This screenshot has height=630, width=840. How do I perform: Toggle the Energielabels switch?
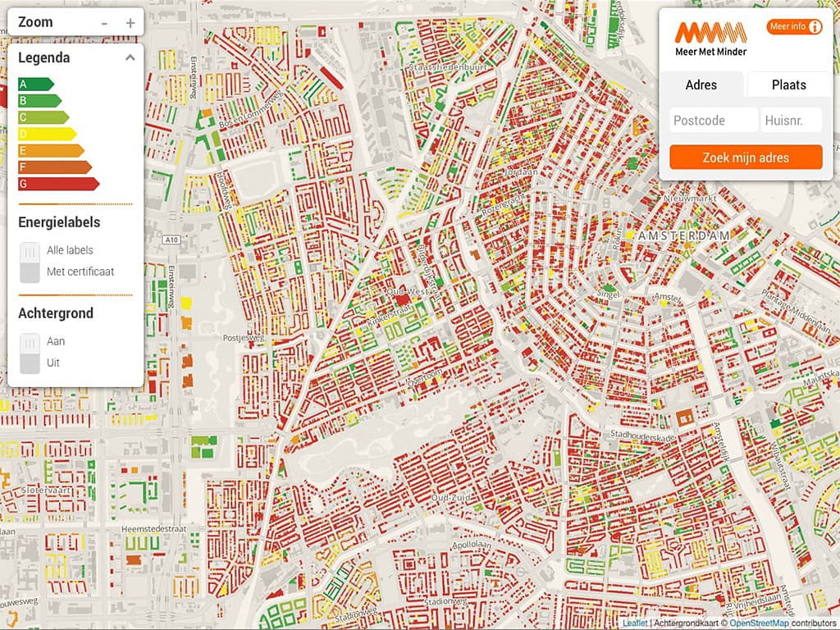tap(30, 262)
